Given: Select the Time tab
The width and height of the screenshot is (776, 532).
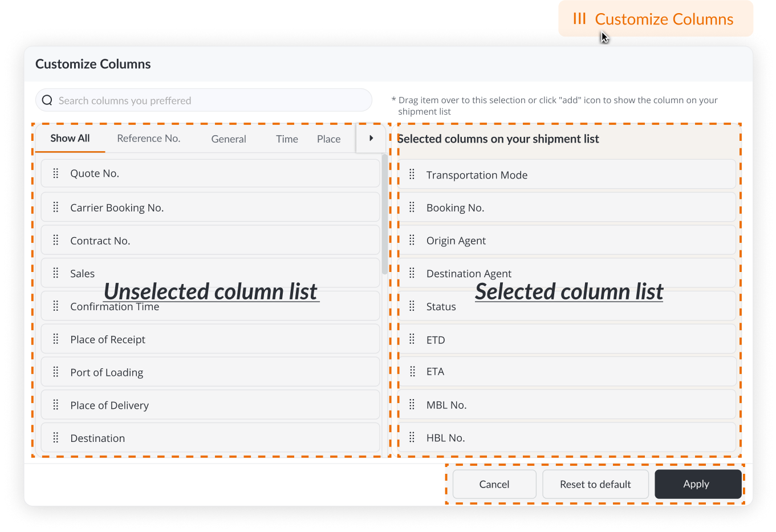Looking at the screenshot, I should (287, 139).
